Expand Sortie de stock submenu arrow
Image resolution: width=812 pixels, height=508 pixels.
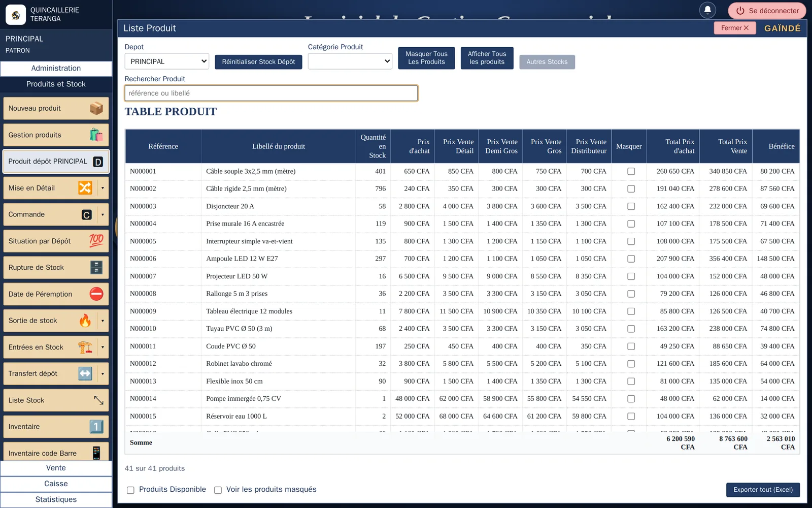103,321
